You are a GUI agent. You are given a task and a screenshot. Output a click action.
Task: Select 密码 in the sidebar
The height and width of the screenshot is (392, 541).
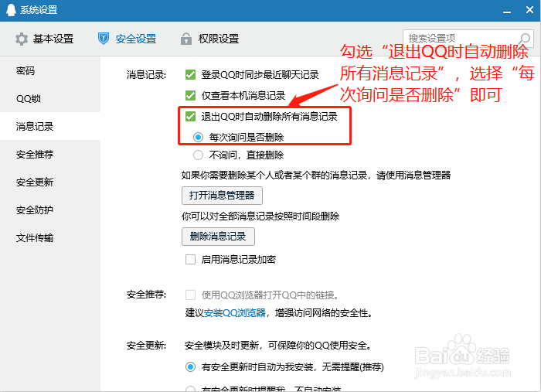tap(50, 70)
